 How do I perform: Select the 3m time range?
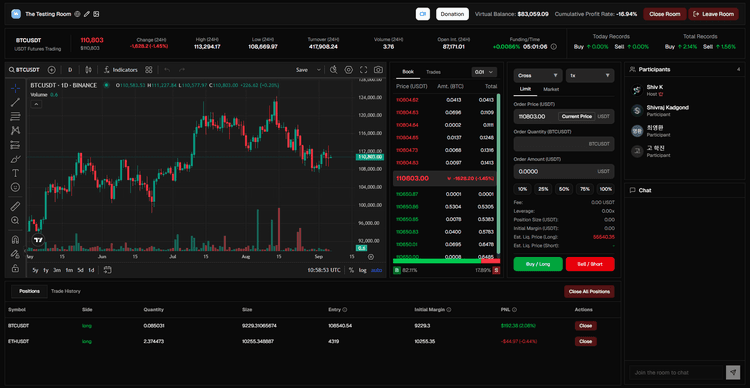[57, 270]
